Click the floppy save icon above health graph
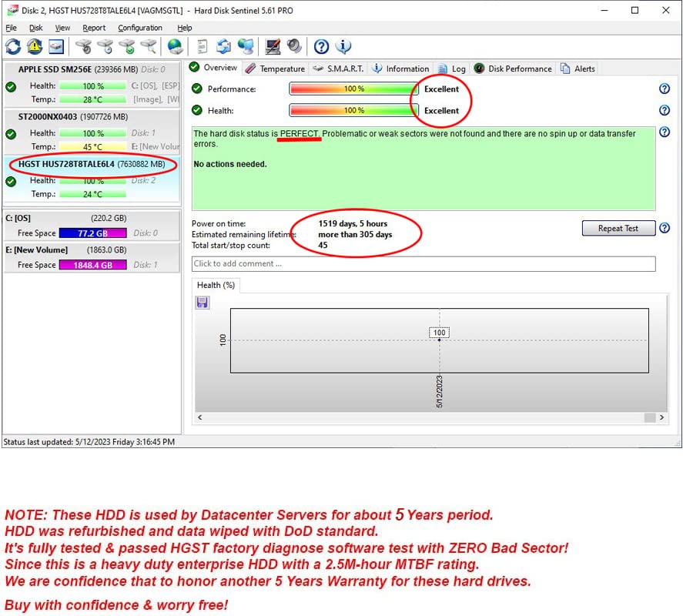The height and width of the screenshot is (616, 683). click(x=202, y=302)
